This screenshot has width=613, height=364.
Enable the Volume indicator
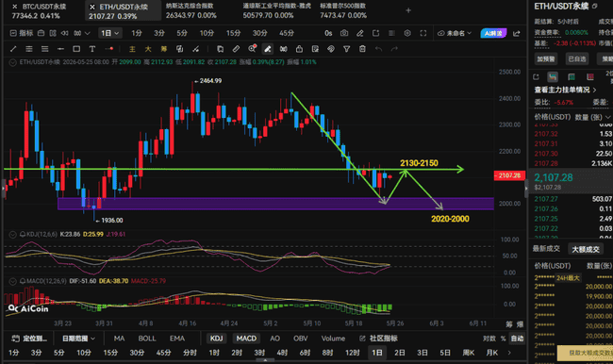[333, 339]
